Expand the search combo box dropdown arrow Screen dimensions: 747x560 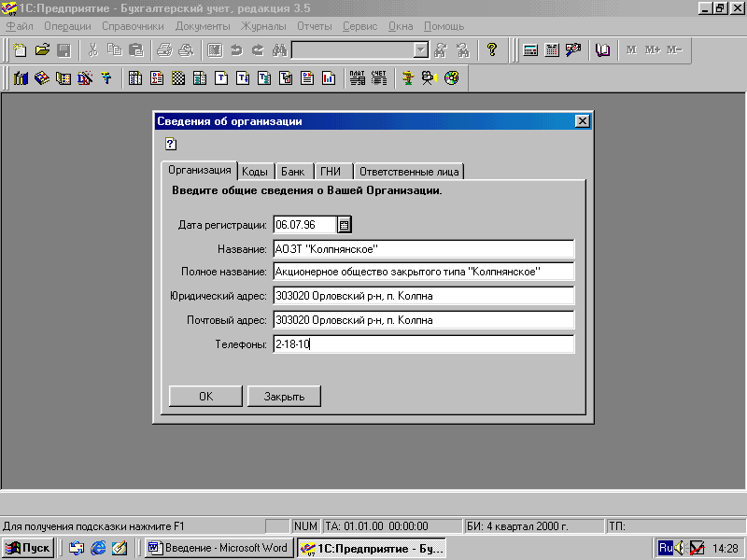point(420,50)
